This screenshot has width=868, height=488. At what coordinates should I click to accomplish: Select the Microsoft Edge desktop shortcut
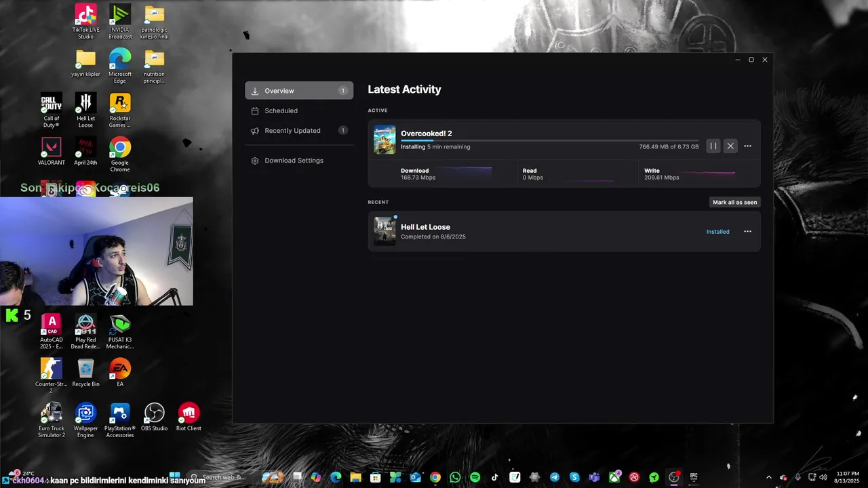[x=120, y=66]
